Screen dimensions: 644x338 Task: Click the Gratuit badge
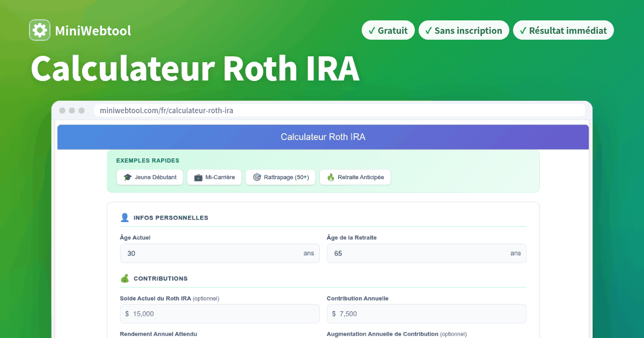coord(388,31)
